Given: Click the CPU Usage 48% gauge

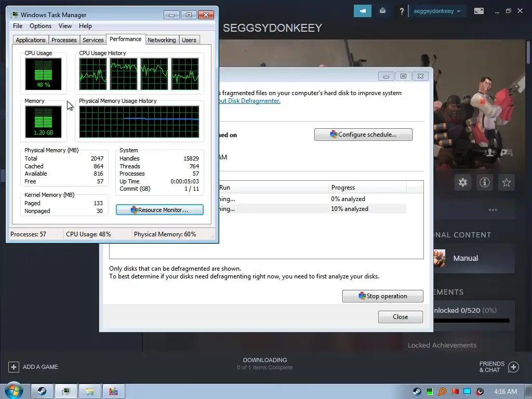Looking at the screenshot, I should pos(43,74).
